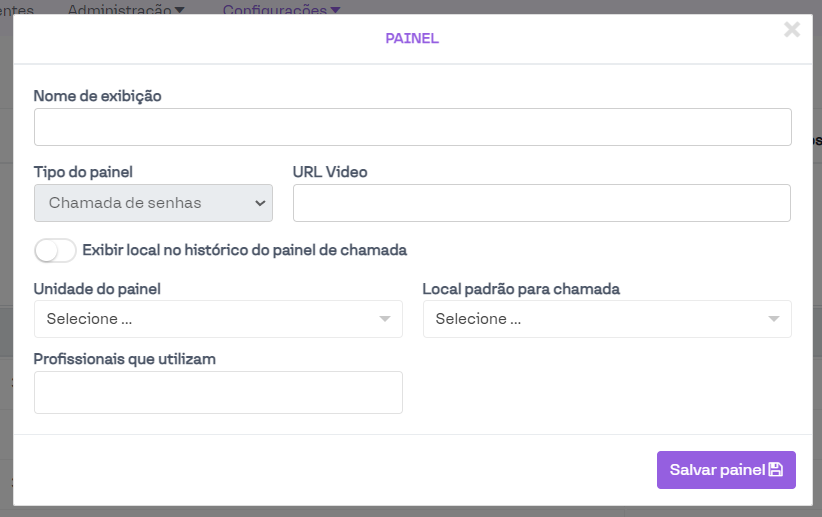Screen dimensions: 822x517
Task: Click the chevron in Tipo do painel select
Action: pyautogui.click(x=261, y=203)
